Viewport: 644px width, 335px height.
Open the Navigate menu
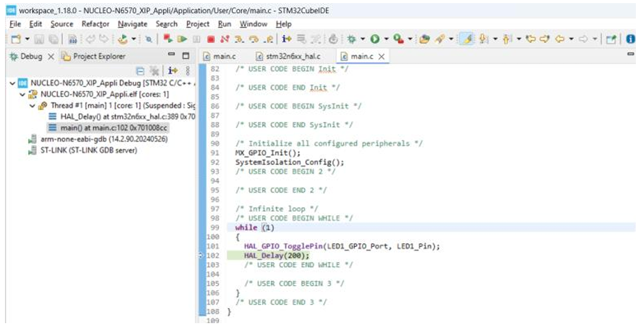click(132, 24)
